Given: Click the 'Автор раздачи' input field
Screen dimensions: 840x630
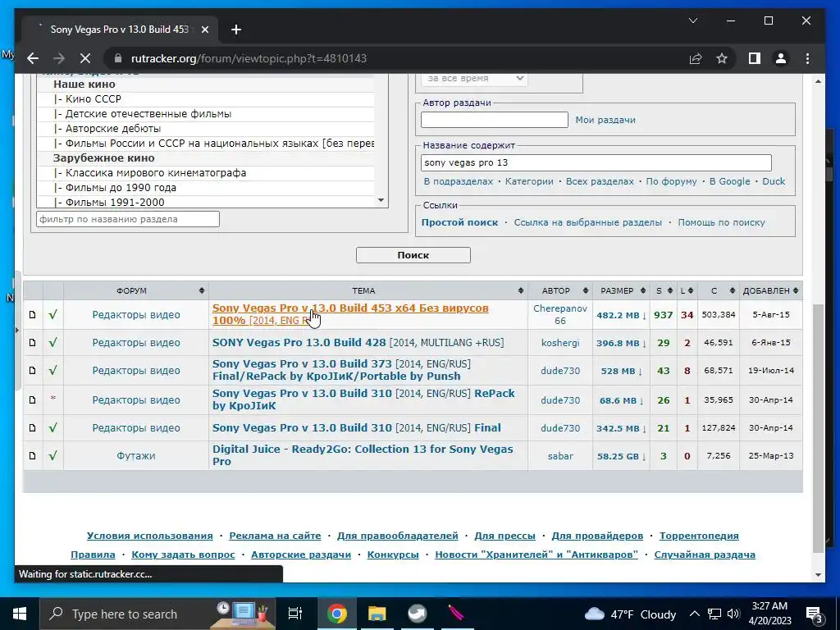Looking at the screenshot, I should (x=495, y=120).
